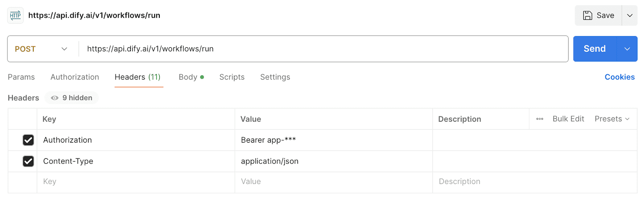
Task: Expand the Send options chevron
Action: [x=627, y=49]
